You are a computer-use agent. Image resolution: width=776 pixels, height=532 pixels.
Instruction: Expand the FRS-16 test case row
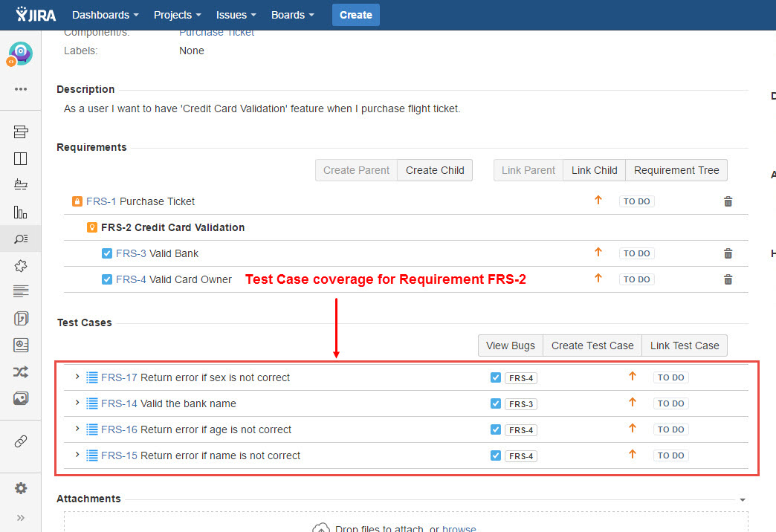click(x=77, y=429)
